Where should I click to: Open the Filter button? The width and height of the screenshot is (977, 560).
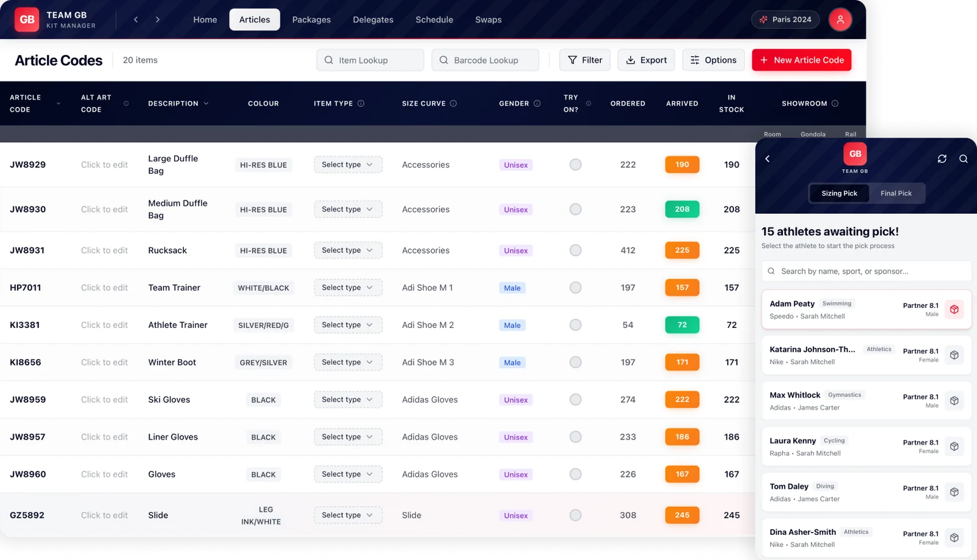coord(585,60)
